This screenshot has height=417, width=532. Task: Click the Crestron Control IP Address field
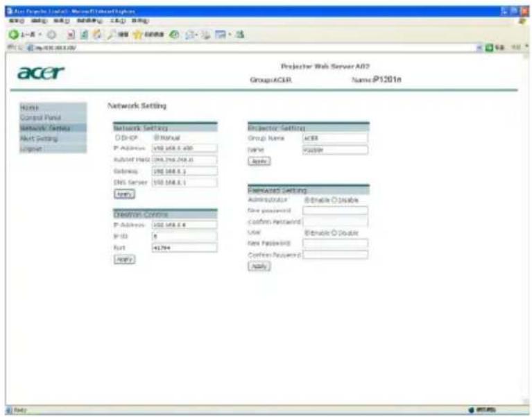(x=185, y=225)
